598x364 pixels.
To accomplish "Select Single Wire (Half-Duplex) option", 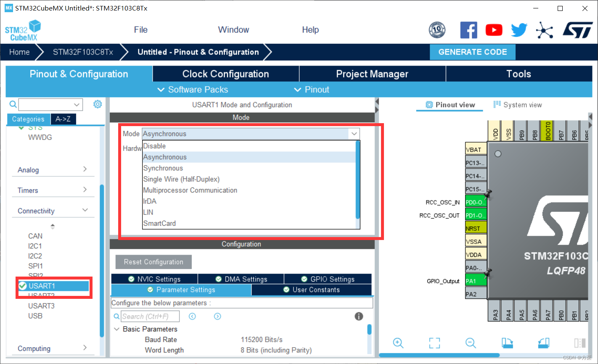I will click(x=249, y=179).
